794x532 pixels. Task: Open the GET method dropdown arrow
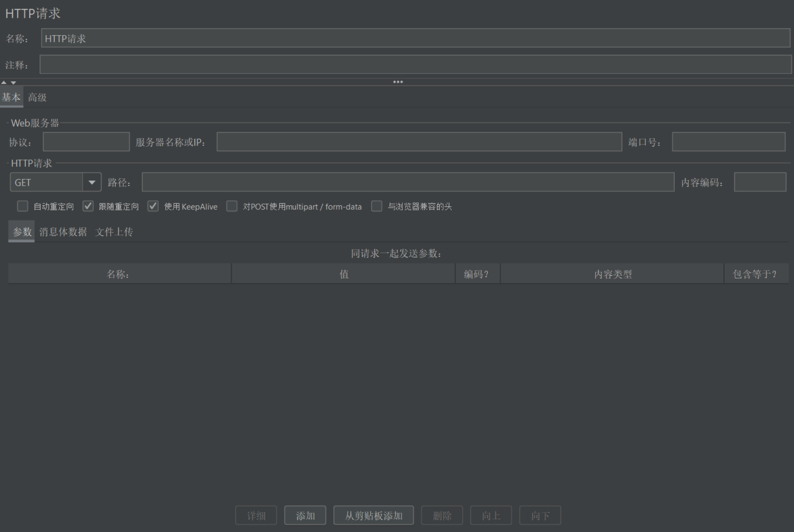pos(92,182)
